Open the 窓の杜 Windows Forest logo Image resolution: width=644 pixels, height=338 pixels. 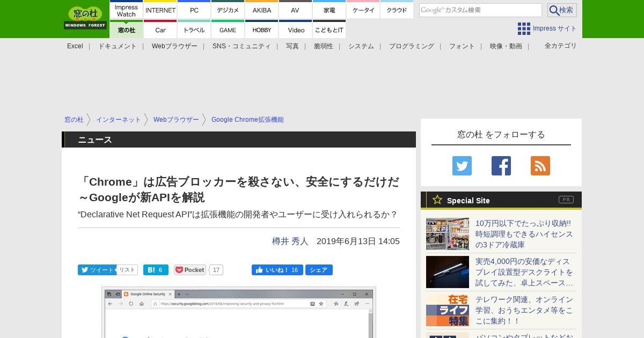tap(85, 18)
